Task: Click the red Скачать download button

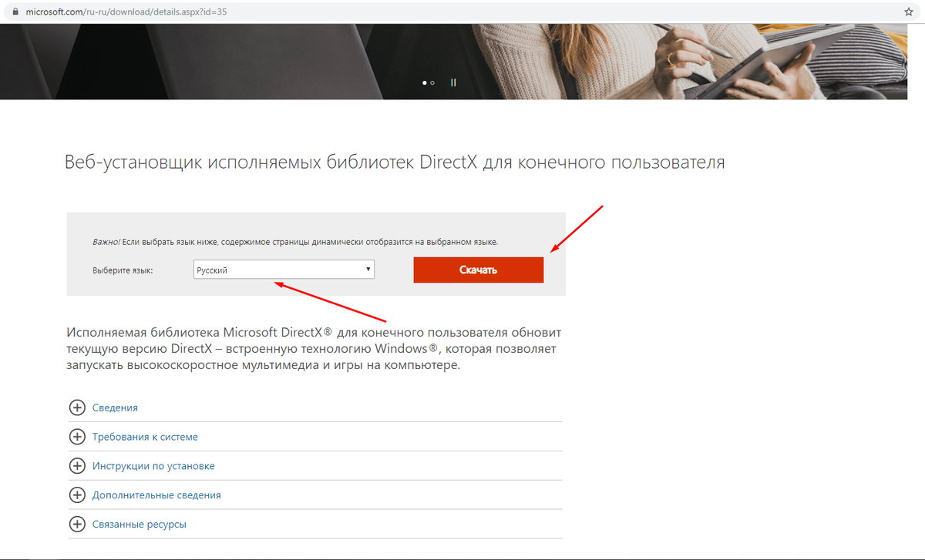Action: coord(479,270)
